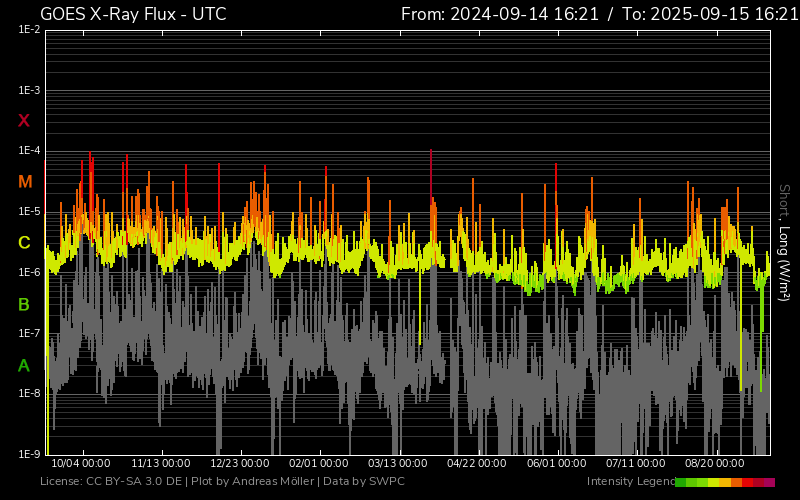The width and height of the screenshot is (800, 500).
Task: Click the yellow segment of intensity legend
Action: tap(714, 482)
